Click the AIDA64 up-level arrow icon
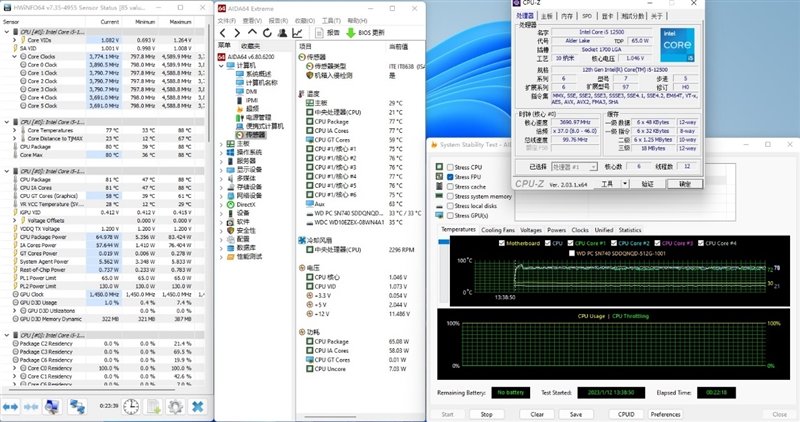800x422 pixels. tap(252, 32)
